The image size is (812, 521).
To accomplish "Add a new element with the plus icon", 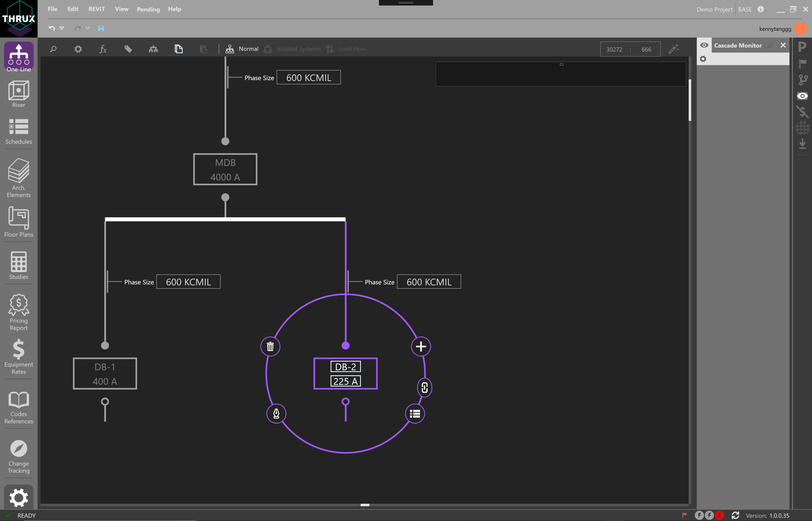I will [421, 346].
